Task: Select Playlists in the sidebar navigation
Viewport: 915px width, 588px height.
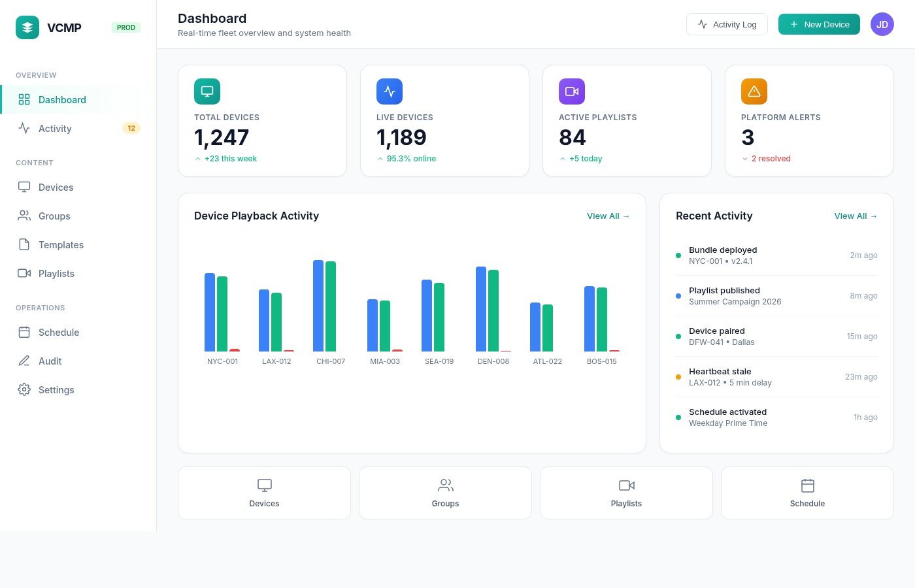Action: tap(56, 274)
